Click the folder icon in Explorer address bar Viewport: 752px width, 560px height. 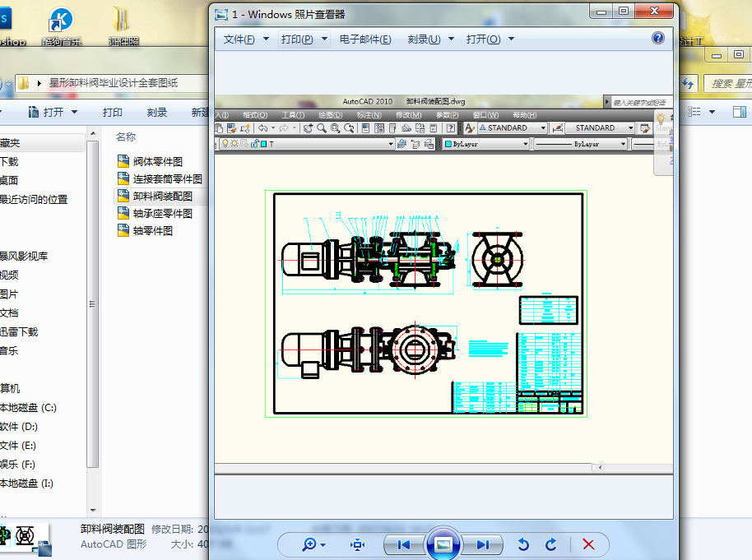24,83
